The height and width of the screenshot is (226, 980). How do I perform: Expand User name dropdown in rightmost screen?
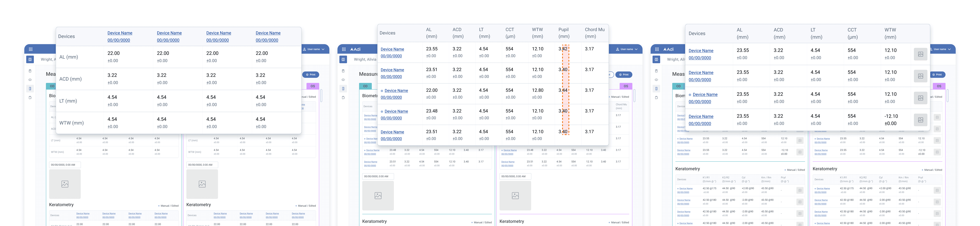940,49
